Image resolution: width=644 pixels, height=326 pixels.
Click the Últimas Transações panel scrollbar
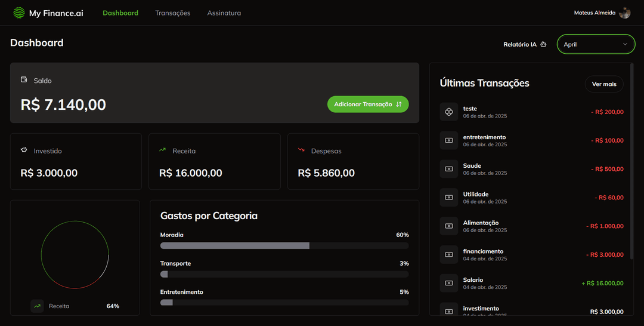coord(631,161)
